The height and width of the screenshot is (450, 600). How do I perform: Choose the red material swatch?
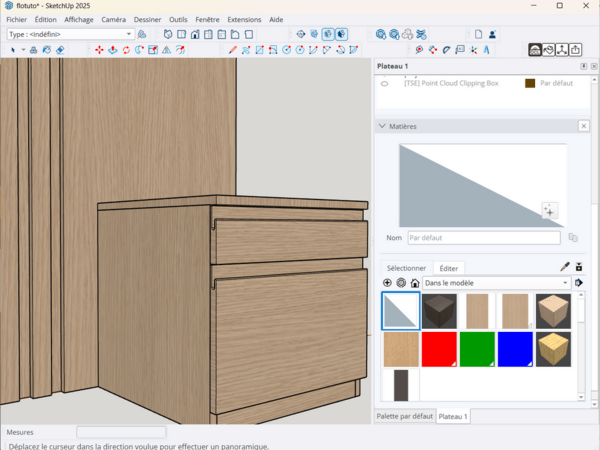pos(439,348)
